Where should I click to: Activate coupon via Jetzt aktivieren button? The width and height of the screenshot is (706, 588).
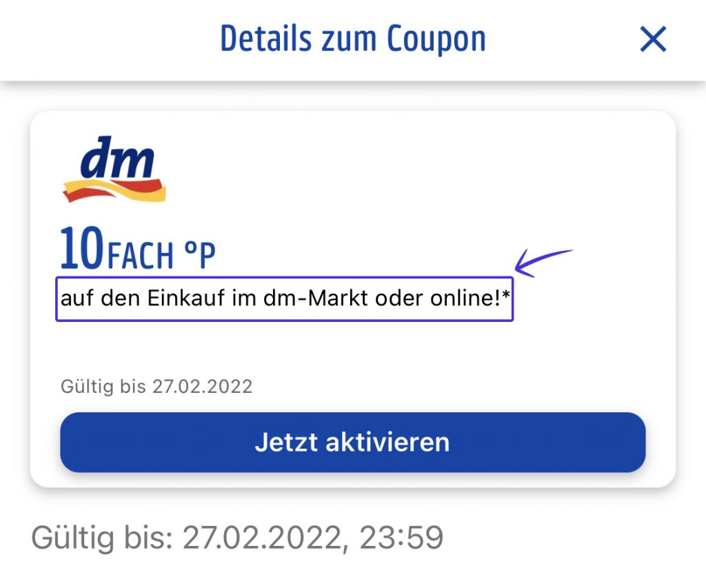352,442
